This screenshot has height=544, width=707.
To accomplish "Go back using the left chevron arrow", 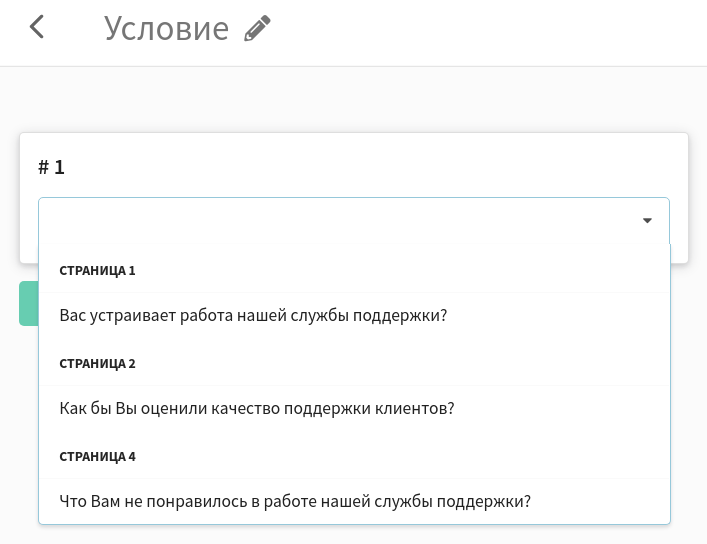I will (37, 27).
